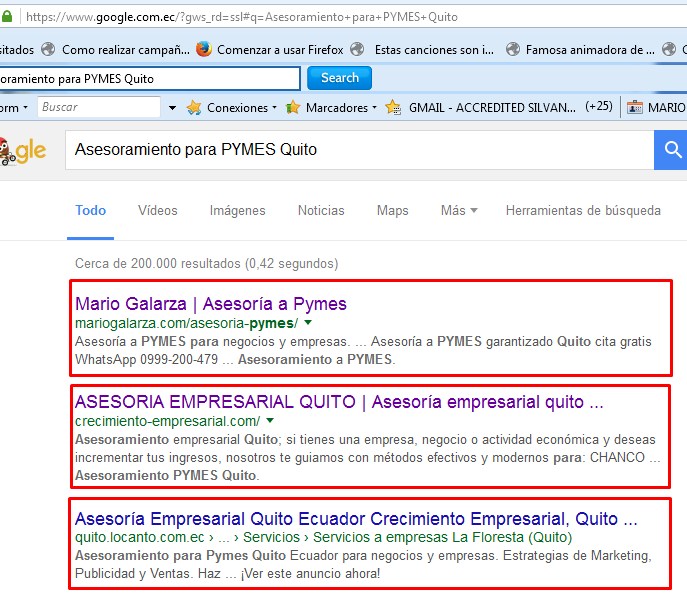The height and width of the screenshot is (600, 687).
Task: Open 'Estas canciones son i...' bookmark
Action: coord(436,49)
